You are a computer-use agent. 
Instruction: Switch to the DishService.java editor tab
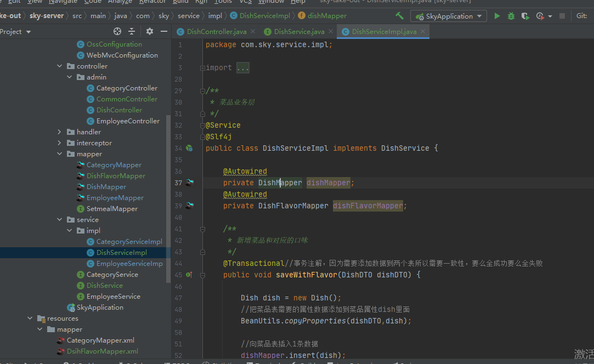pos(299,32)
